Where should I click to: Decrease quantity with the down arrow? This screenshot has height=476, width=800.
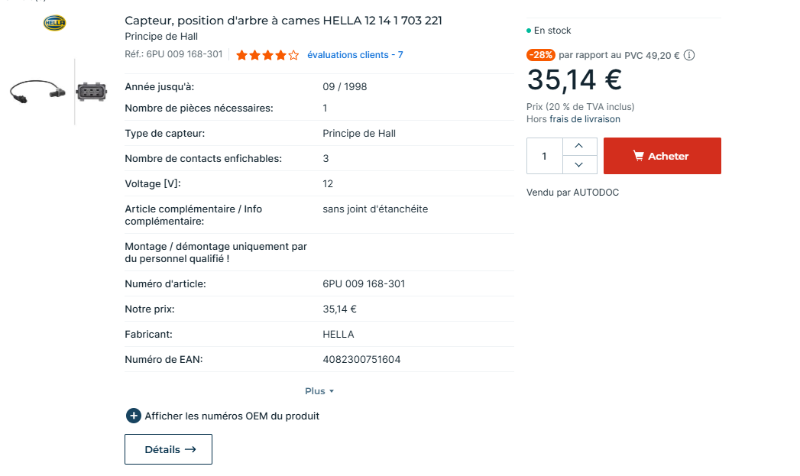(x=579, y=165)
